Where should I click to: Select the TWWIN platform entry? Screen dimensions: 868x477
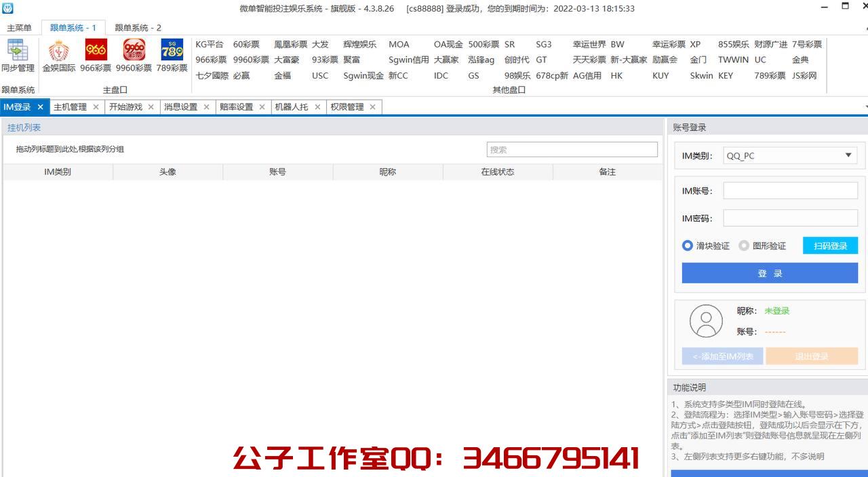[734, 60]
